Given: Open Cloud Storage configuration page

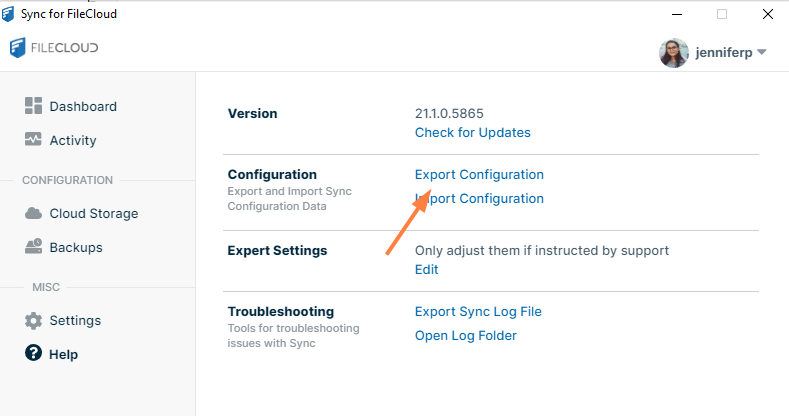Looking at the screenshot, I should 94,213.
